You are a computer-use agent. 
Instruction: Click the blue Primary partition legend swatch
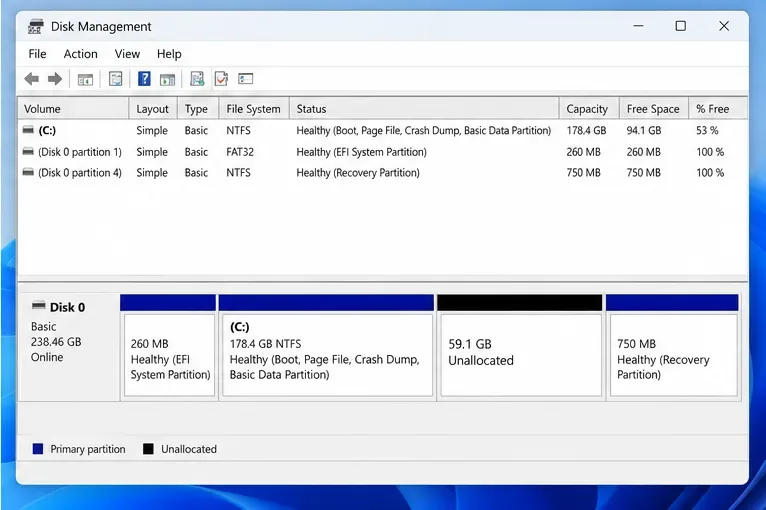[38, 449]
